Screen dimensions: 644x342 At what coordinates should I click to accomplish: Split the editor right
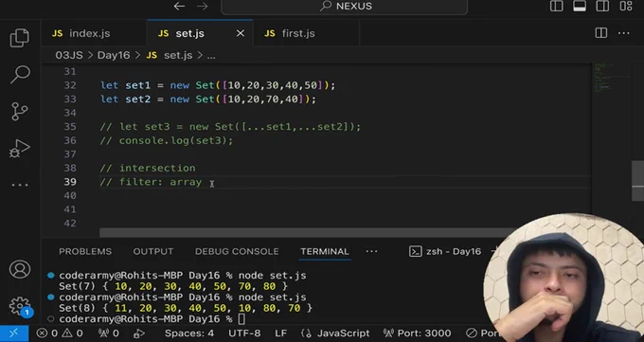[x=601, y=33]
